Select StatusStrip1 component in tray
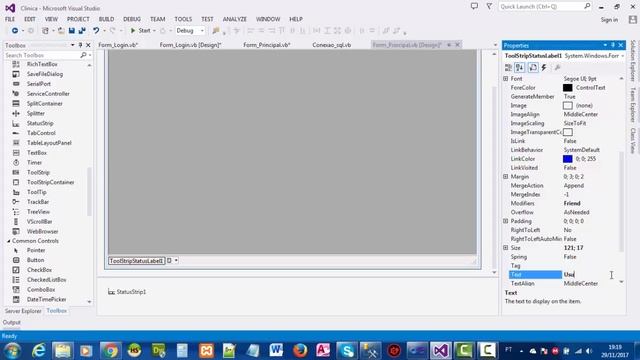The height and width of the screenshot is (360, 640). pyautogui.click(x=127, y=292)
